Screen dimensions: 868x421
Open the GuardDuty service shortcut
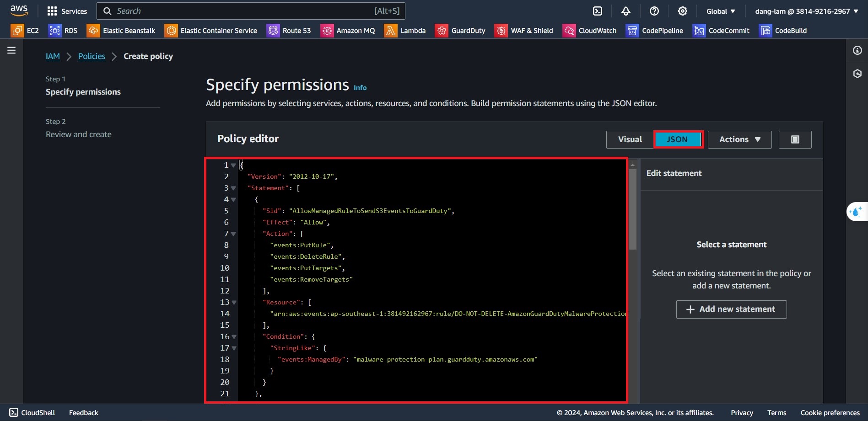[x=460, y=31]
